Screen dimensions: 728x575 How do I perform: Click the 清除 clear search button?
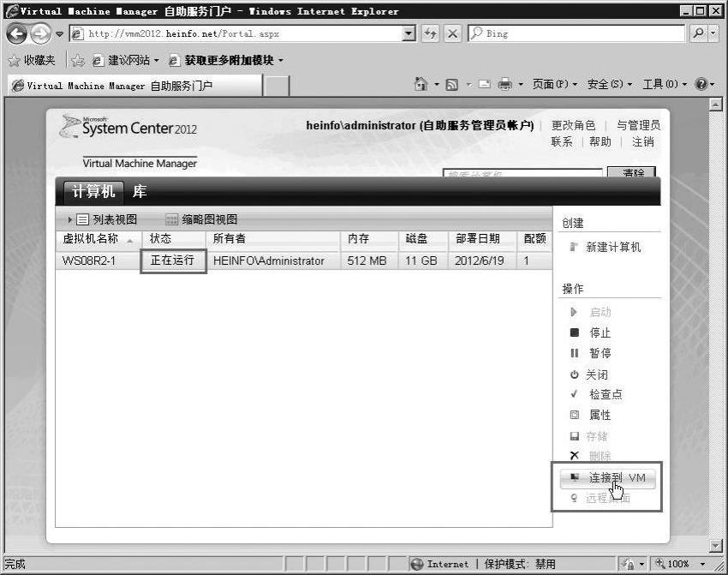(631, 172)
